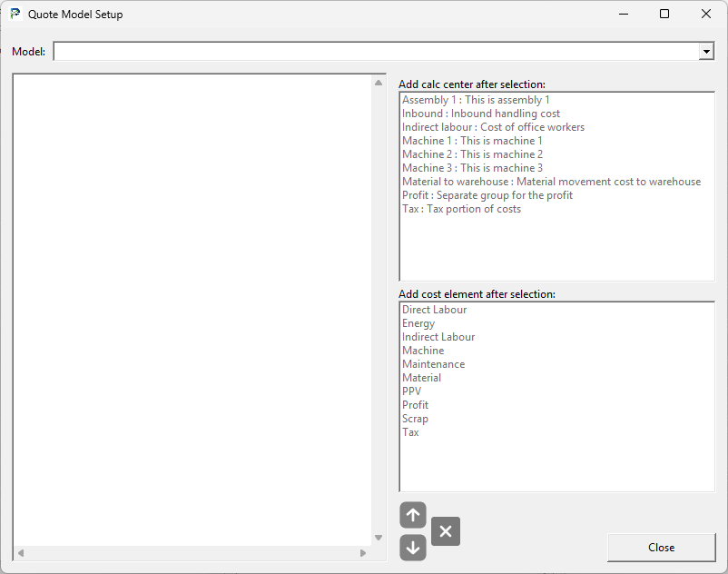Image resolution: width=728 pixels, height=574 pixels.
Task: Click the scroll down arrow of the tree panel
Action: click(378, 537)
